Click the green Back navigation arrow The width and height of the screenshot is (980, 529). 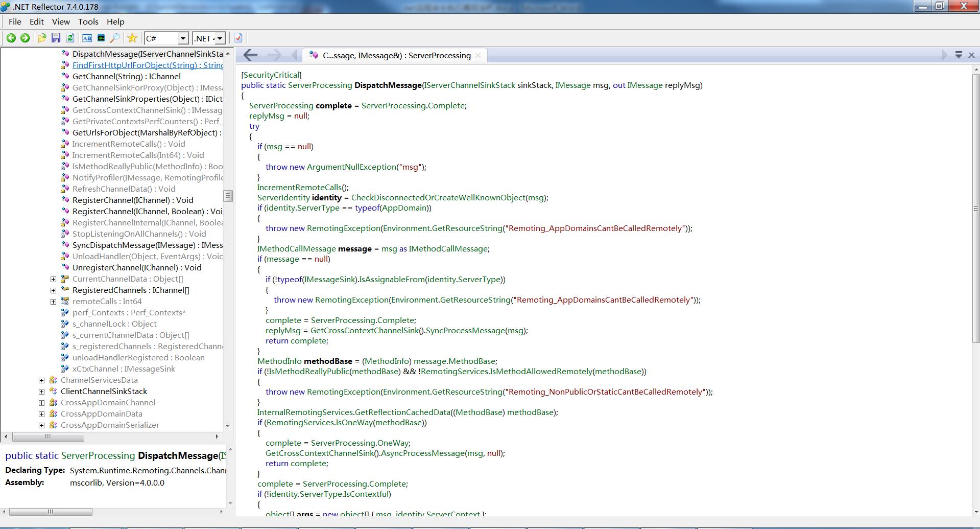pyautogui.click(x=11, y=38)
